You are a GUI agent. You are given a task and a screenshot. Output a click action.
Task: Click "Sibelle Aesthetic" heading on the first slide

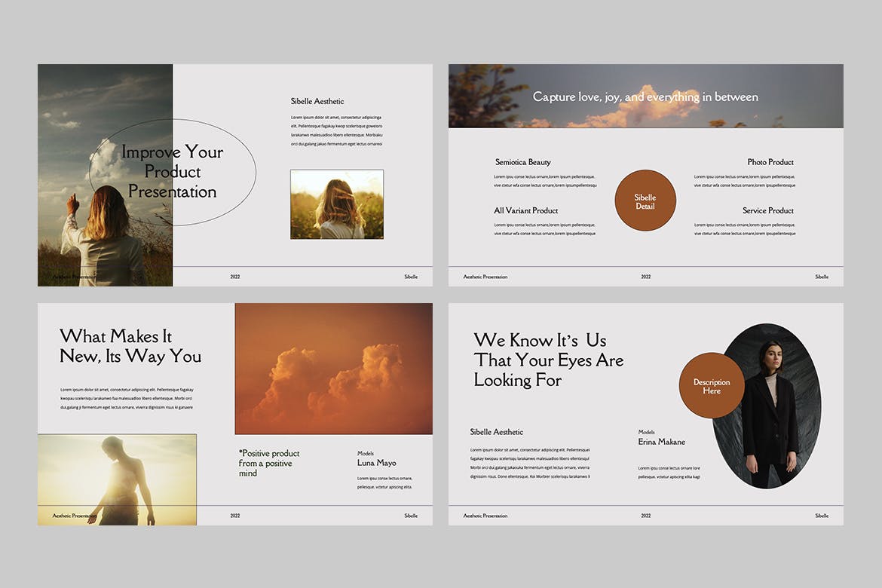(x=317, y=101)
